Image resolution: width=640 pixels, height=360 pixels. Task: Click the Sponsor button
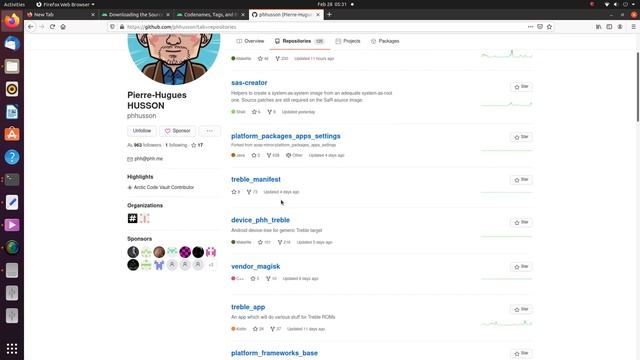tap(177, 131)
